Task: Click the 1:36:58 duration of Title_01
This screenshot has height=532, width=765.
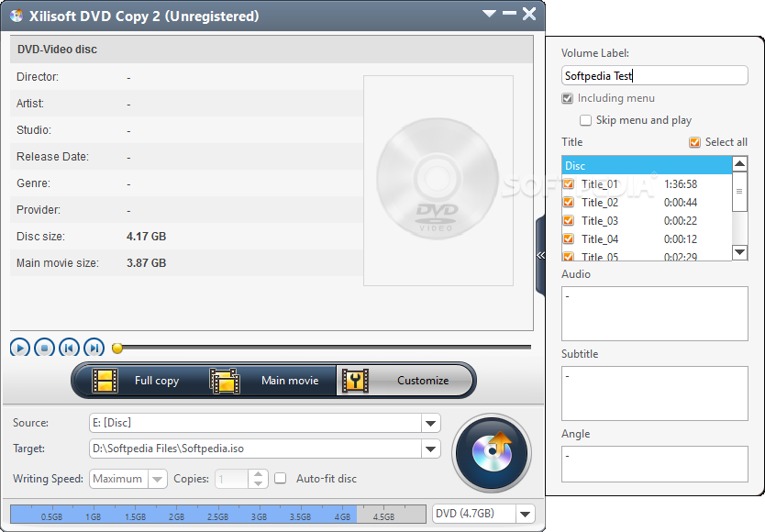Action: (681, 184)
